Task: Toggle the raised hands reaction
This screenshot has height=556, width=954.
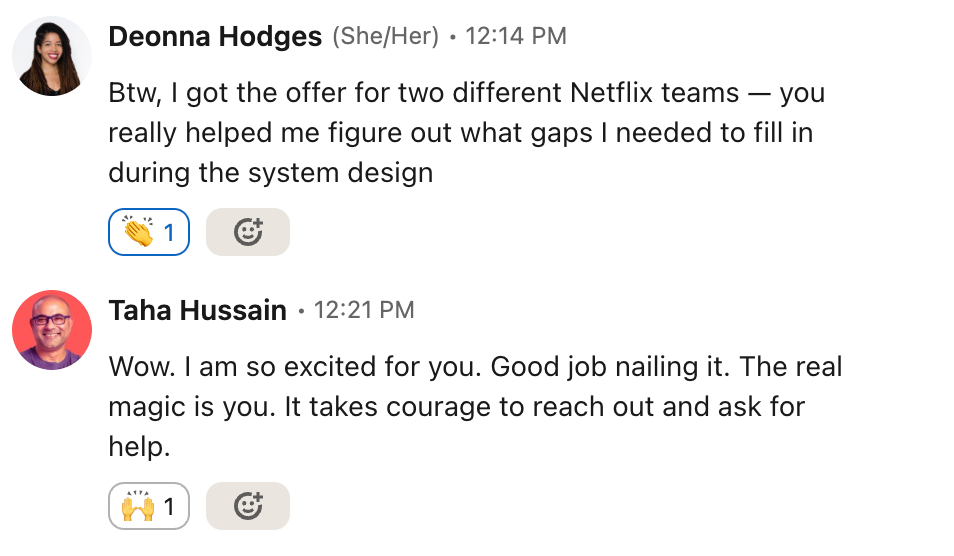Action: (149, 507)
